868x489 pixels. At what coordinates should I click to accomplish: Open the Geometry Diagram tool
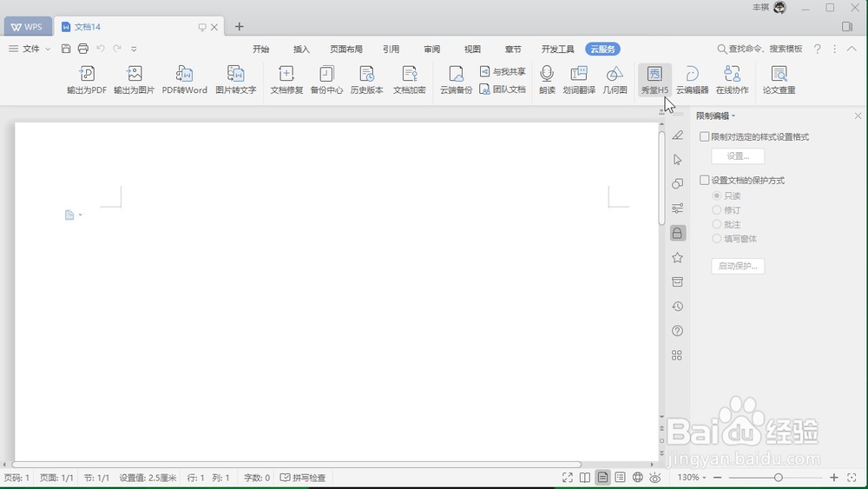(615, 79)
